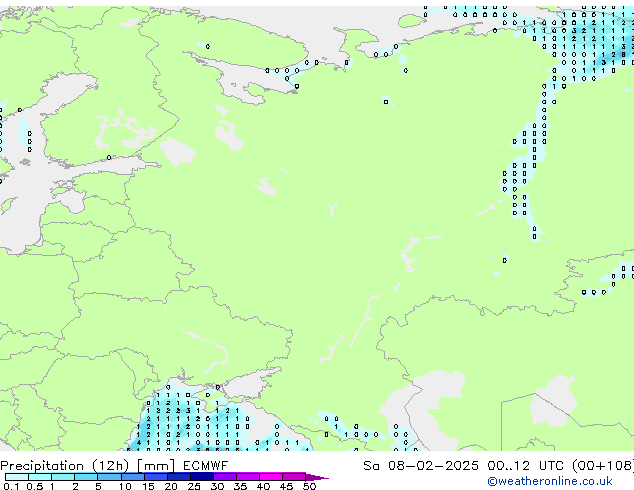Select the legend swatch between 20 and 25

(x=182, y=477)
